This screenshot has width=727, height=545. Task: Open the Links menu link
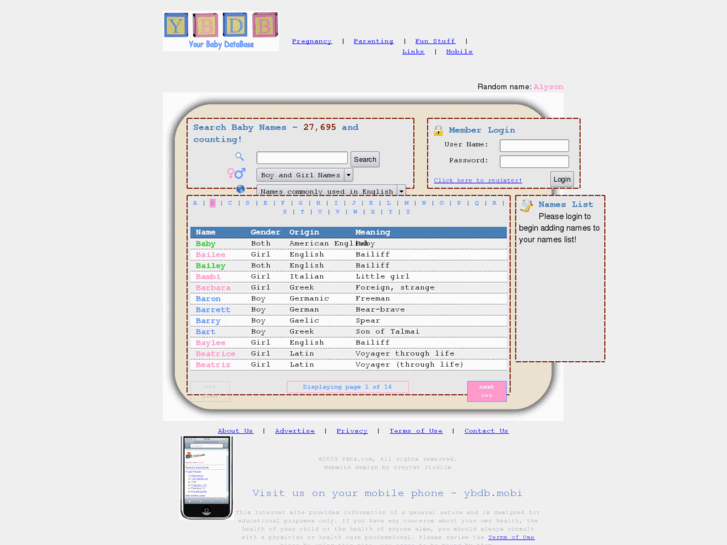[x=413, y=51]
